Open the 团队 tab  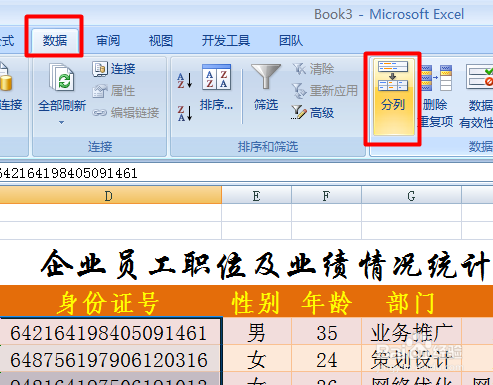291,41
